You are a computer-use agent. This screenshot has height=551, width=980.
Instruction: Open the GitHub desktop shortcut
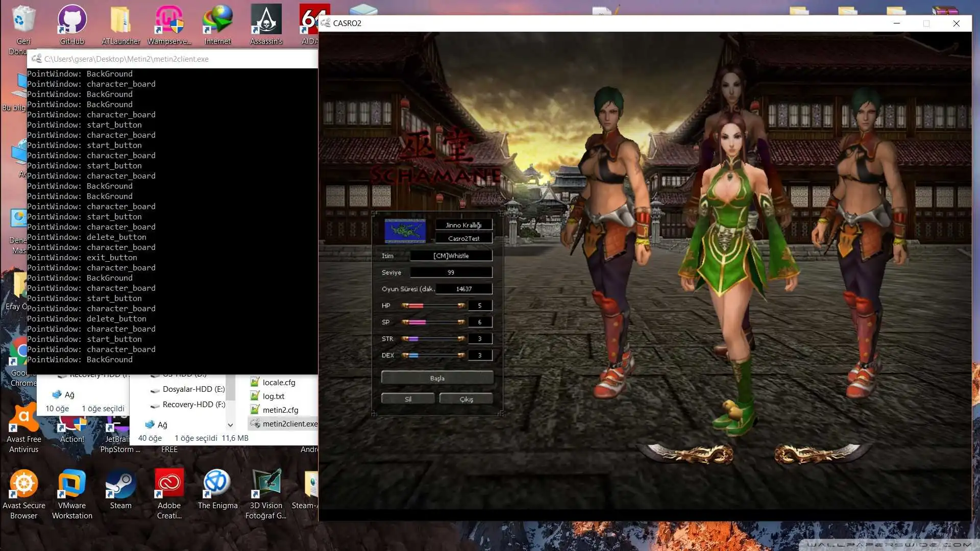(x=72, y=24)
